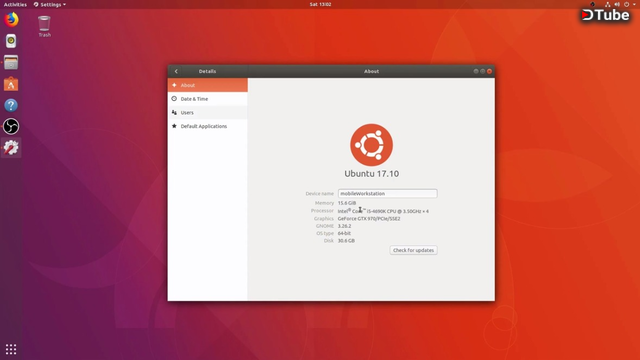Go back using Details back arrow
This screenshot has width=640, height=360.
tap(176, 71)
